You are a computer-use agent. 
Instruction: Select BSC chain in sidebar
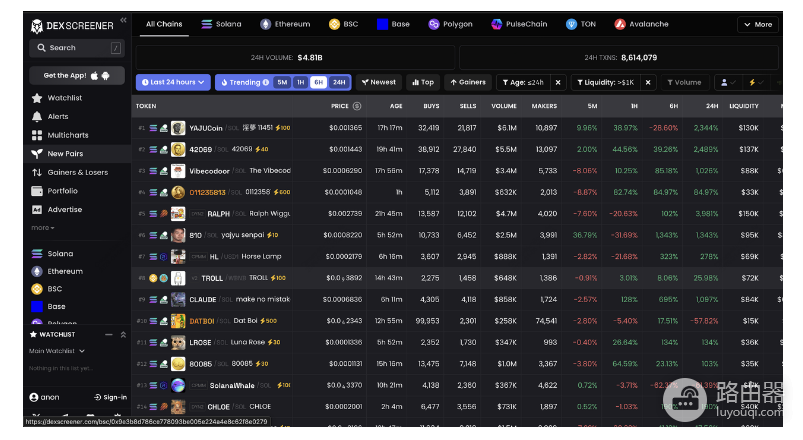tap(54, 289)
